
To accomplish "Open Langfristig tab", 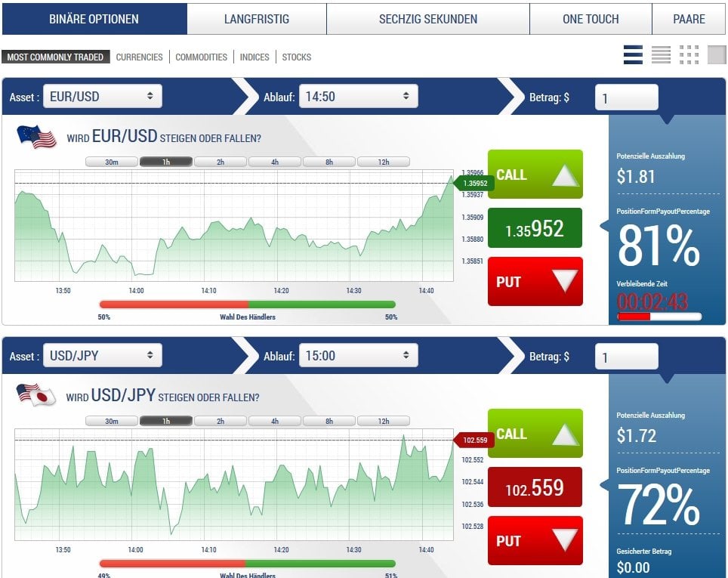I will tap(257, 19).
